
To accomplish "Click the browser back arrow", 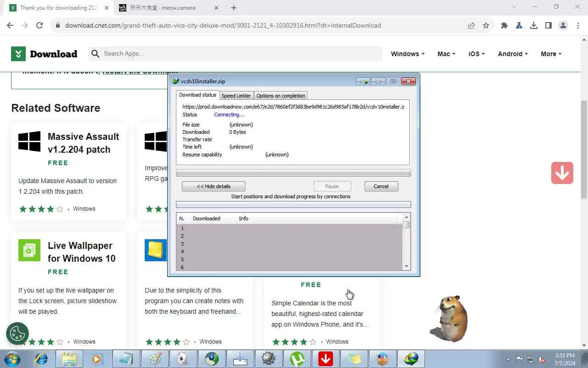I will pyautogui.click(x=10, y=25).
